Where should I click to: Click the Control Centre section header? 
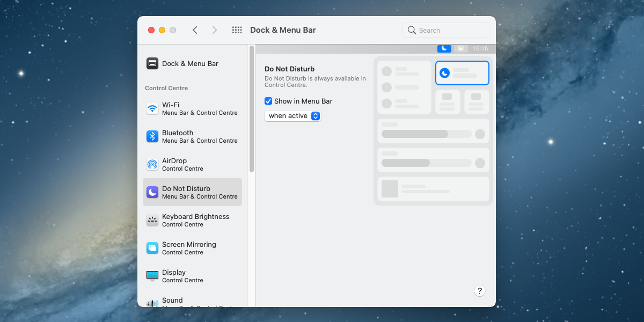pyautogui.click(x=166, y=88)
